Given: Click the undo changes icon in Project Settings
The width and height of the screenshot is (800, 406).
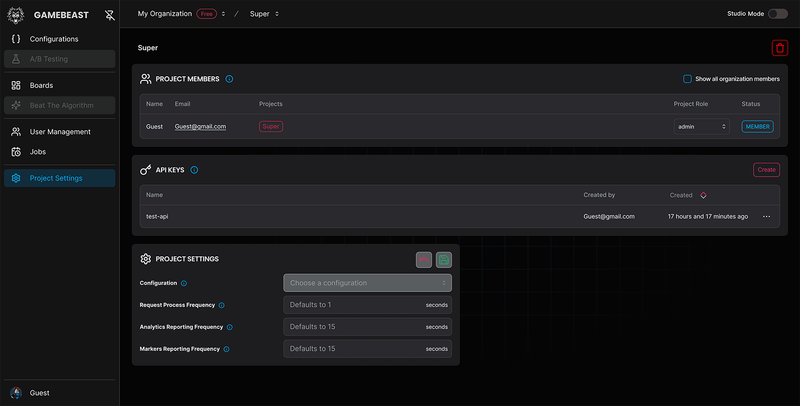Looking at the screenshot, I should pyautogui.click(x=423, y=260).
